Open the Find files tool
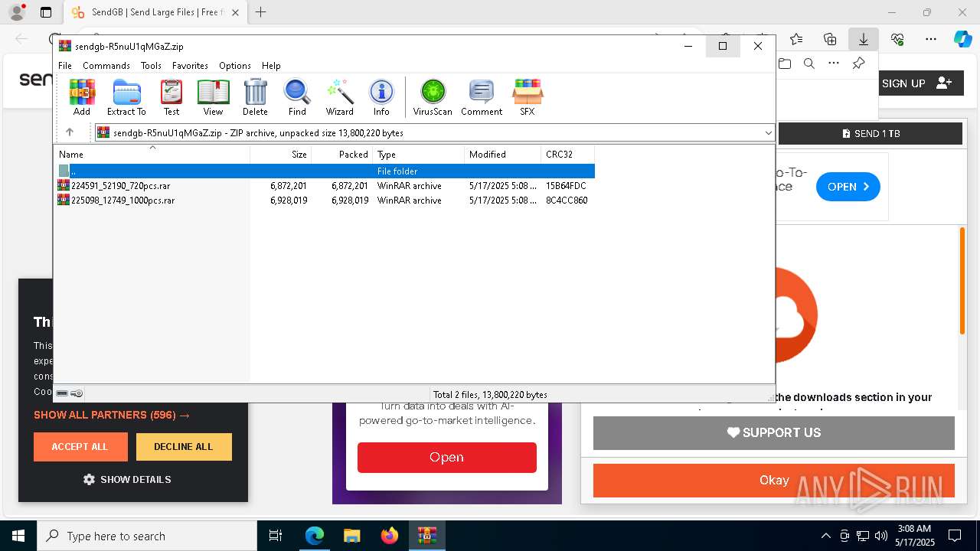980x551 pixels. click(x=297, y=97)
